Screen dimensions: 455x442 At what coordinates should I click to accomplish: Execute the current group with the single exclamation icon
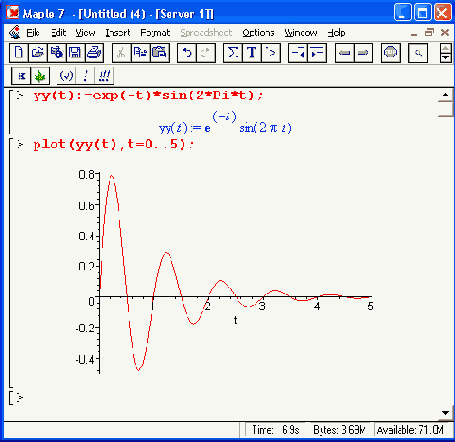point(86,76)
